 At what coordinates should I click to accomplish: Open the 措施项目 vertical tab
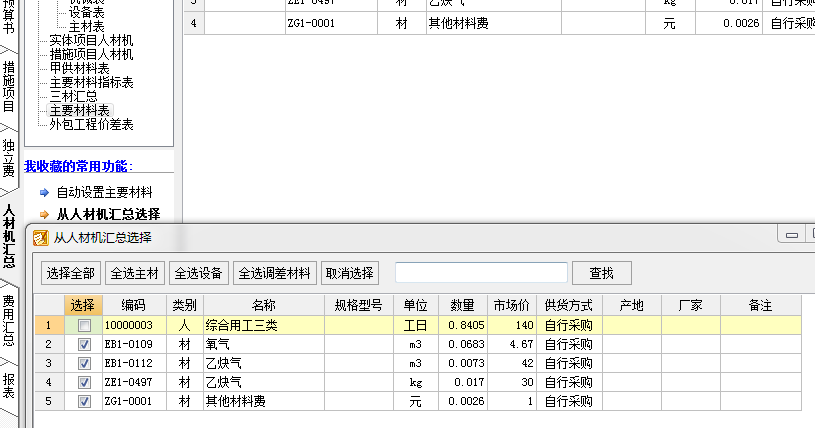click(8, 86)
